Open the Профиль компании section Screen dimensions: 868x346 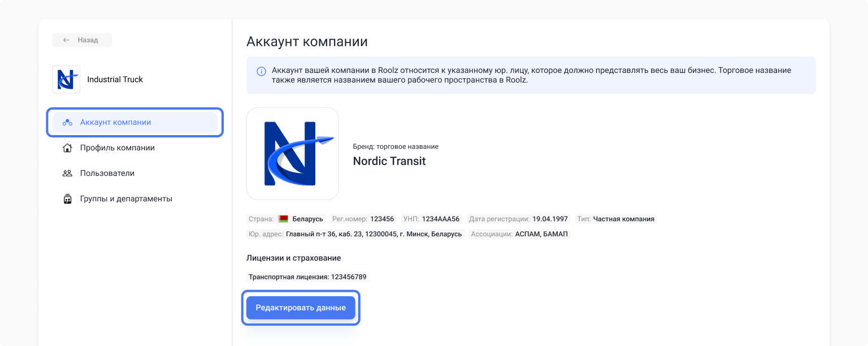(x=117, y=148)
